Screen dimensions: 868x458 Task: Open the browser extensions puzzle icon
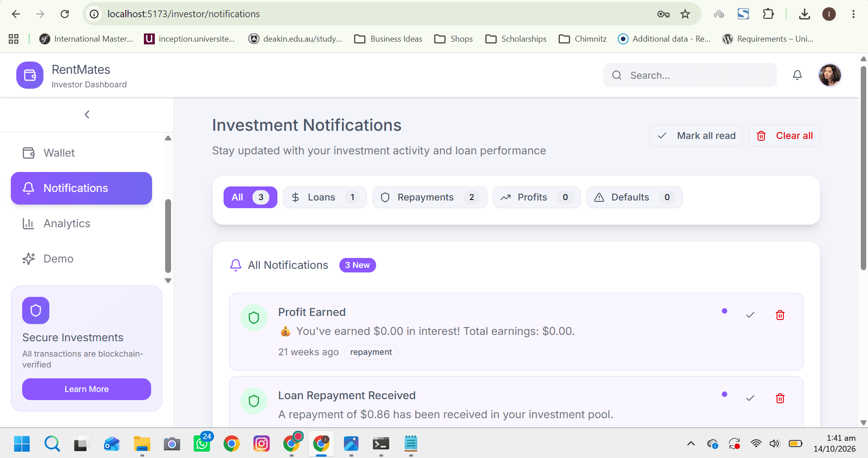click(768, 14)
